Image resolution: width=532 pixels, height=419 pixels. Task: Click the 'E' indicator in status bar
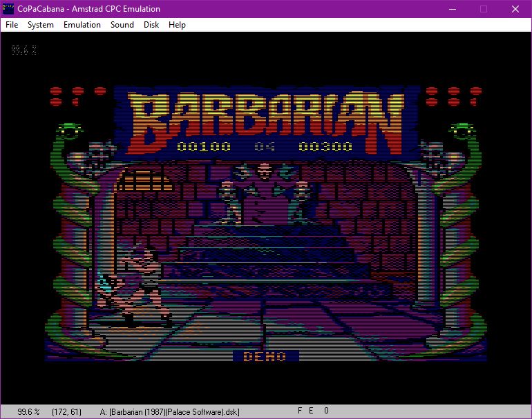pos(311,411)
